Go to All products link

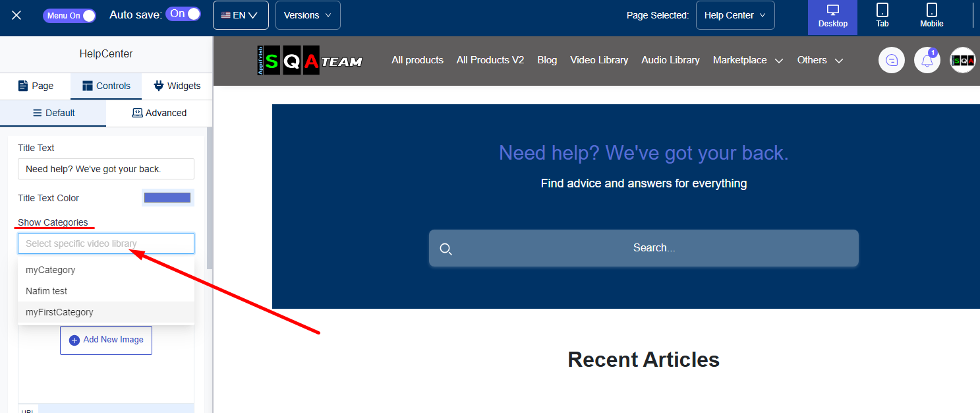coord(417,60)
